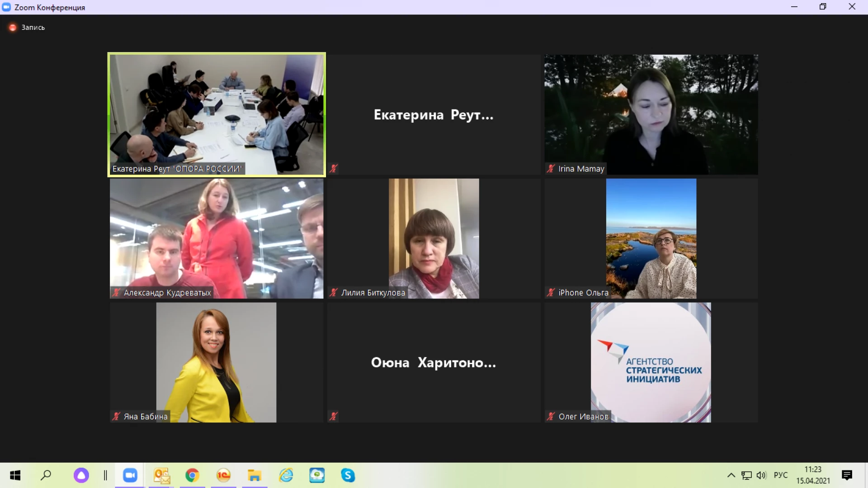Click the 'Лилия Биткулова' name label
The width and height of the screenshot is (868, 488).
coord(373,293)
